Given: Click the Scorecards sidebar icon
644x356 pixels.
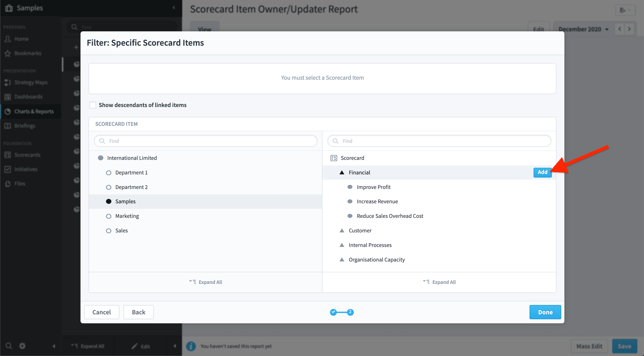Looking at the screenshot, I should [8, 155].
